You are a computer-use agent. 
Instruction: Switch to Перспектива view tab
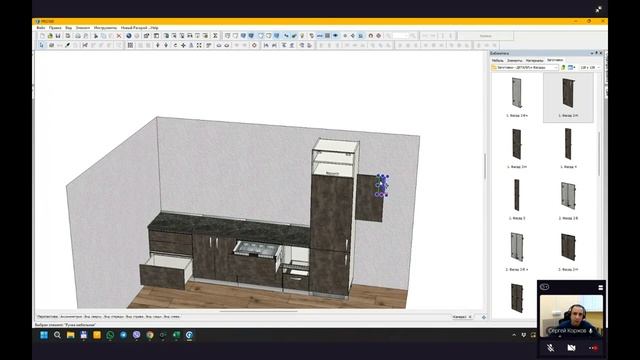coord(47,317)
